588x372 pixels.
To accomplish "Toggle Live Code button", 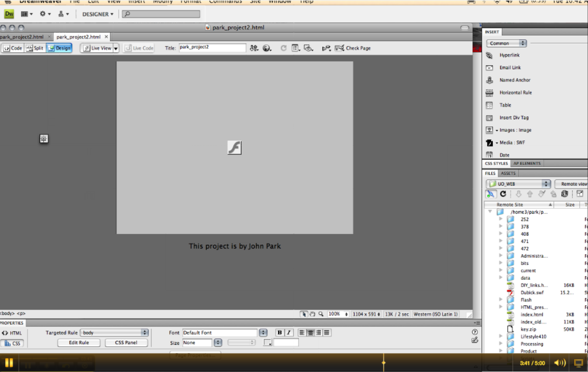I will (x=139, y=48).
